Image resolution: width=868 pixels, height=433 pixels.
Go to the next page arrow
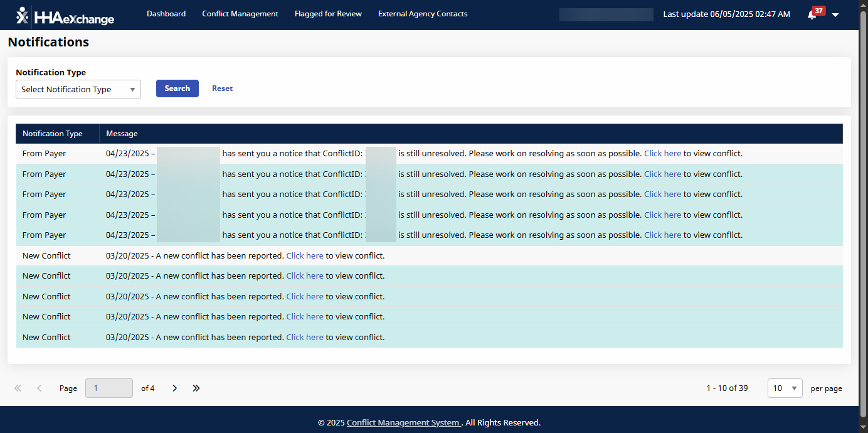[175, 388]
